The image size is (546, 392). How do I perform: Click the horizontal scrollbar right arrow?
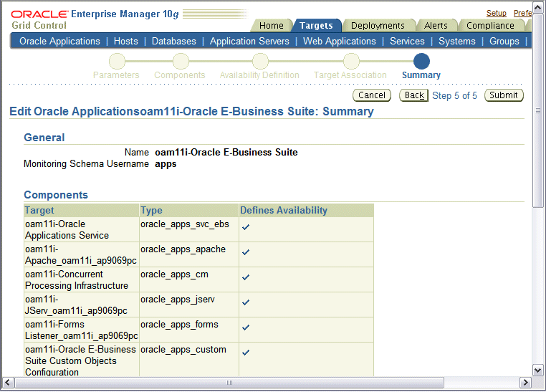tap(525, 383)
